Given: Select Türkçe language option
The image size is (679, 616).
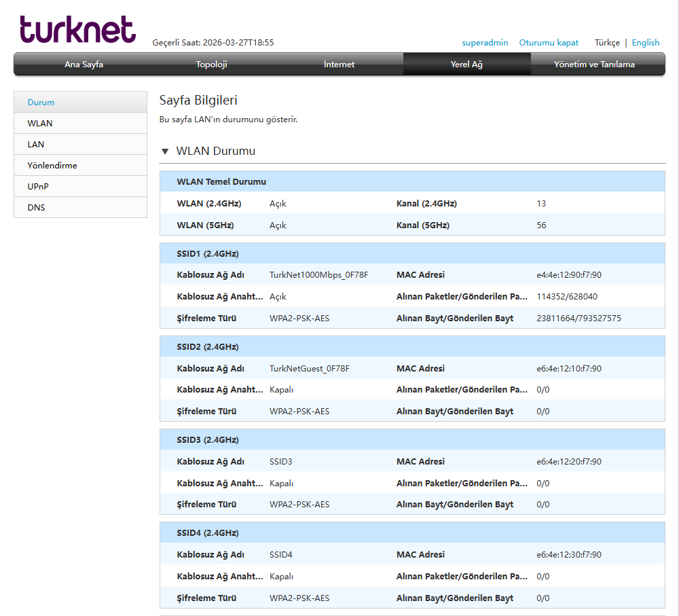Looking at the screenshot, I should (606, 43).
